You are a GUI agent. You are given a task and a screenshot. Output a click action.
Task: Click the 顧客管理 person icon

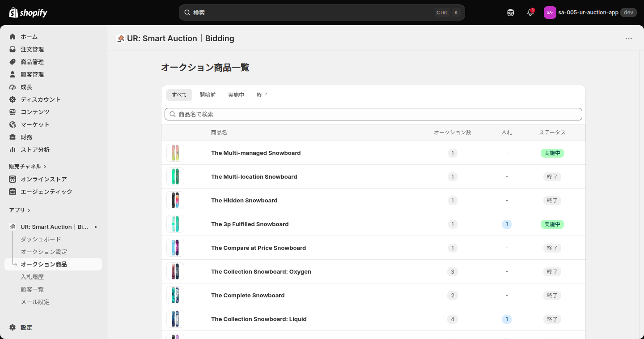coord(13,74)
